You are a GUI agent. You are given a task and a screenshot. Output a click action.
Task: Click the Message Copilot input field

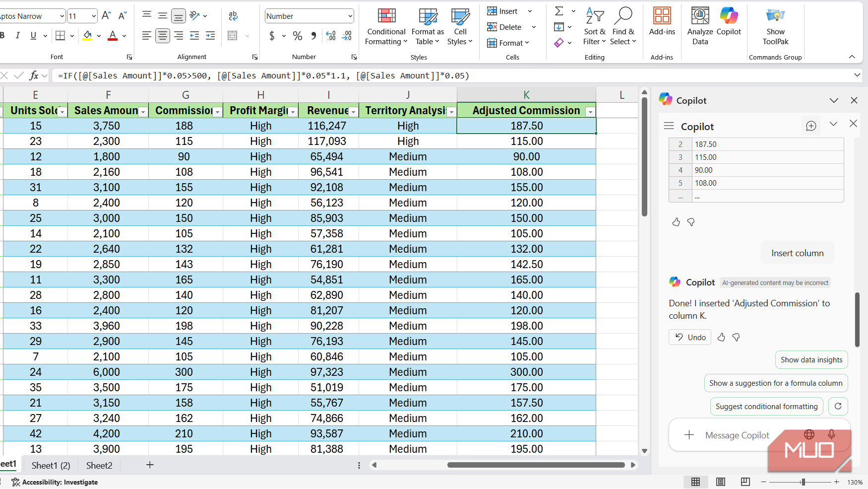[x=737, y=435]
